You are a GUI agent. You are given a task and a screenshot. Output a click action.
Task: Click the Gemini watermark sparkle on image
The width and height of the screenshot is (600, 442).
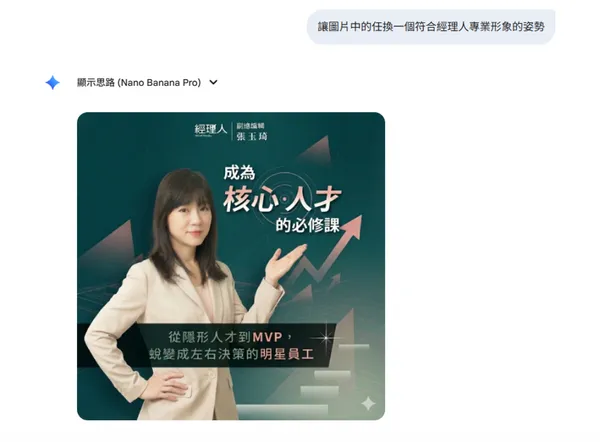(x=368, y=403)
